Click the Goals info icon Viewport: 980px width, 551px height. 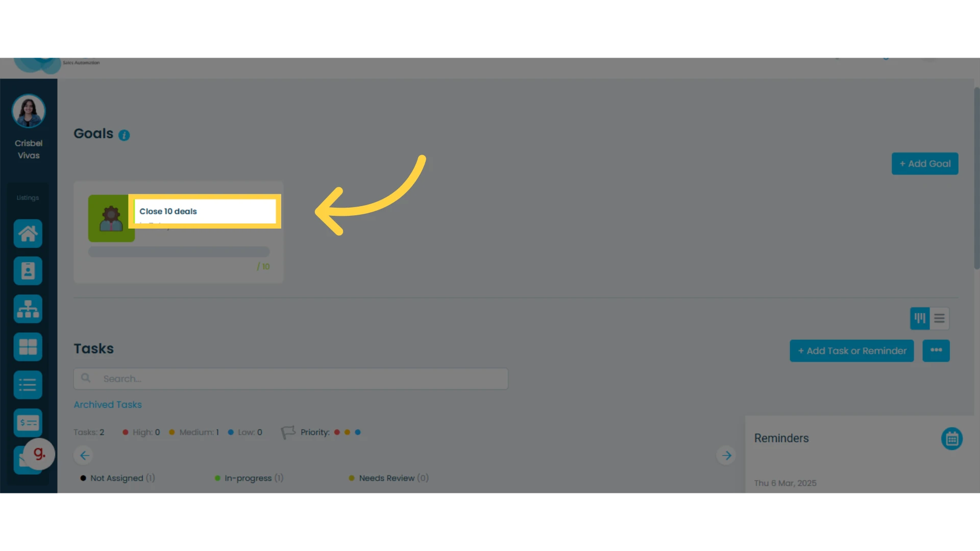pos(124,135)
